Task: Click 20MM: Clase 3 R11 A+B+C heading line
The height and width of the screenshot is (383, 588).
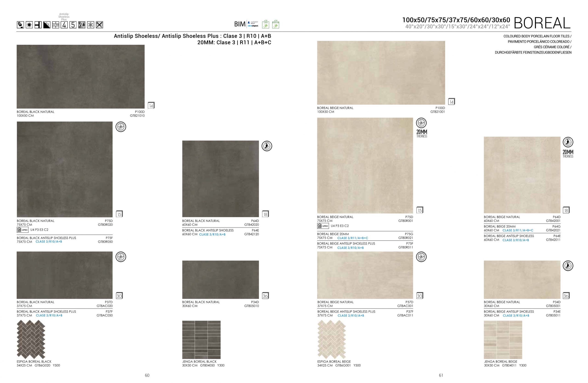Action: (234, 42)
